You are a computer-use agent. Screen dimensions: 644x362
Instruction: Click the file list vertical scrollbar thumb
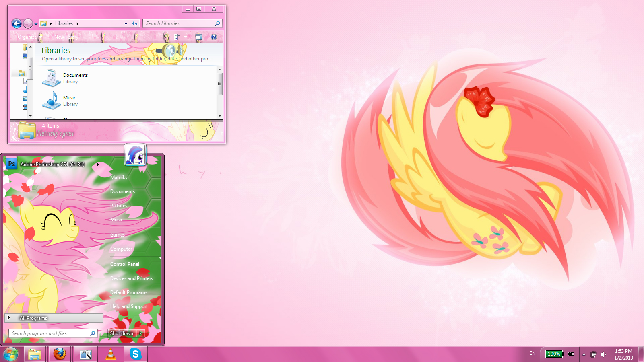pyautogui.click(x=219, y=84)
